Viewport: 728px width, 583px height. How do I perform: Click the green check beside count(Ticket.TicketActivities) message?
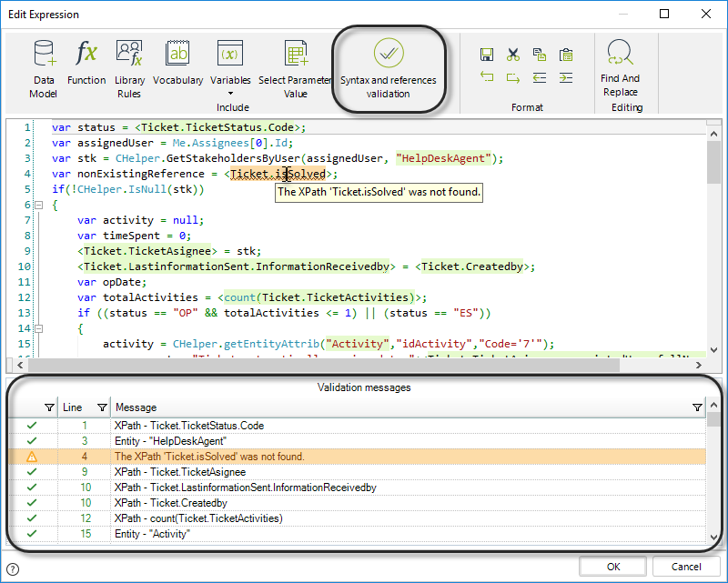coord(32,518)
